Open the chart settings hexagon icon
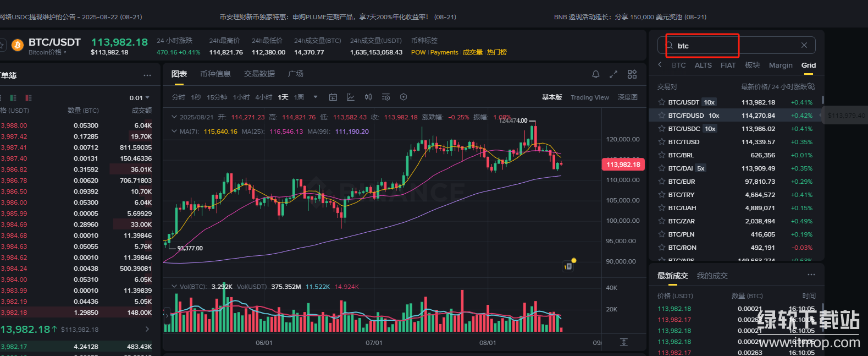 pyautogui.click(x=403, y=97)
